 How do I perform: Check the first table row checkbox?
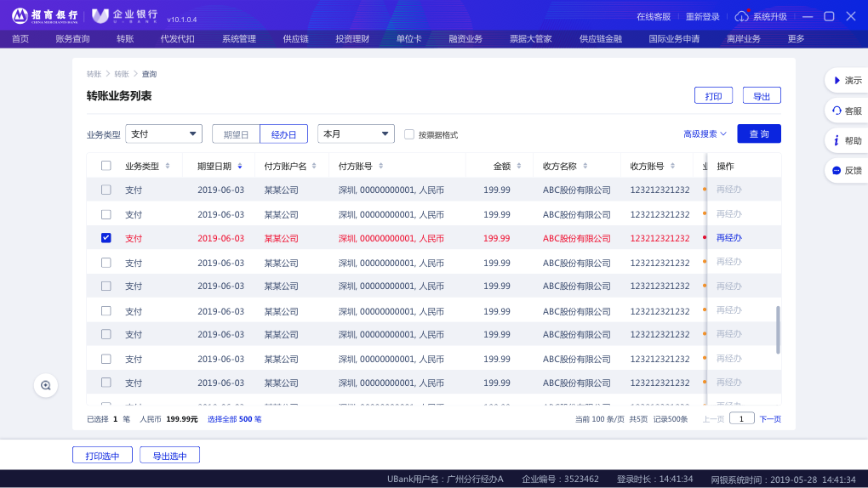(106, 190)
